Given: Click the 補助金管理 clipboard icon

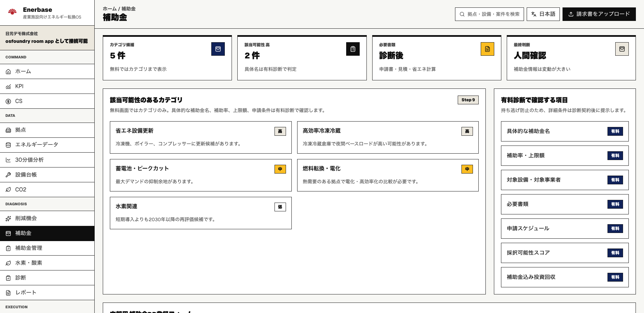Looking at the screenshot, I should (8, 248).
